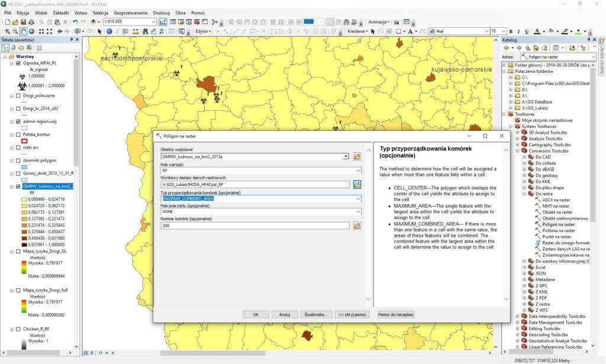Turn on the rzeki arc layer
The height and width of the screenshot is (364, 606).
click(x=18, y=147)
